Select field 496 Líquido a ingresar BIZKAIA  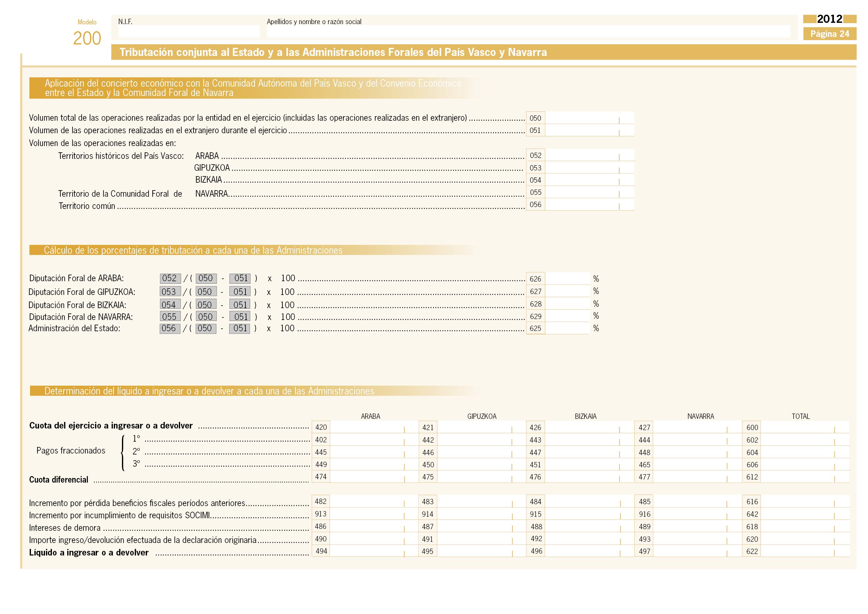coord(589,551)
